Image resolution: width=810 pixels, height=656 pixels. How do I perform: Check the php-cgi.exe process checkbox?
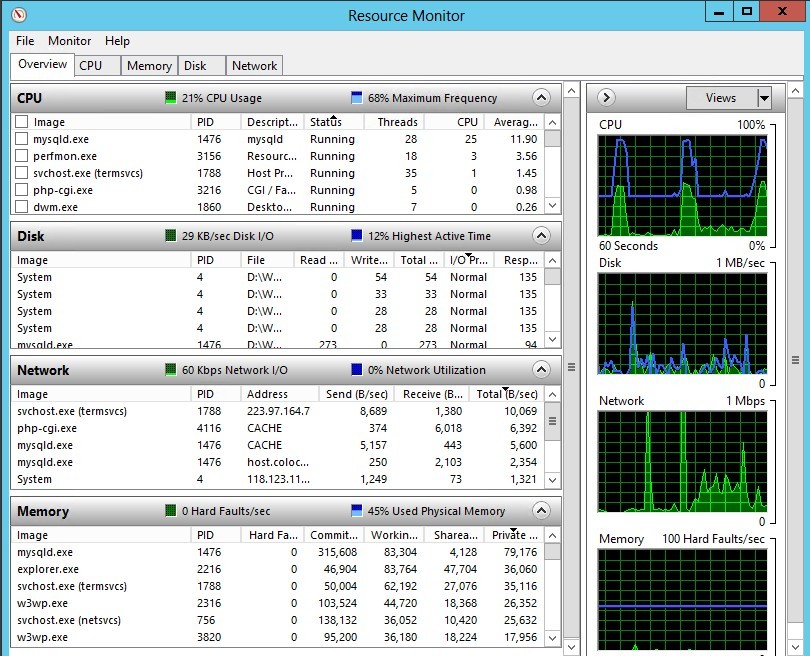[x=21, y=190]
